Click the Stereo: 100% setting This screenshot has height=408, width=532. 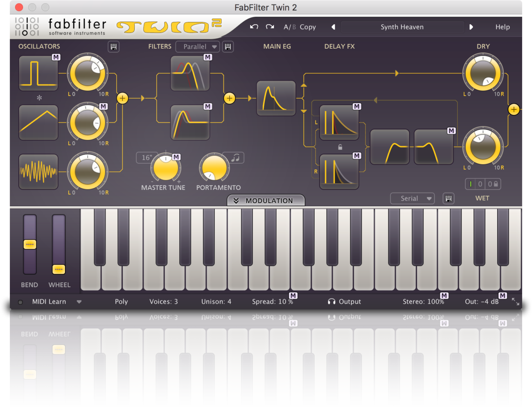(x=423, y=302)
